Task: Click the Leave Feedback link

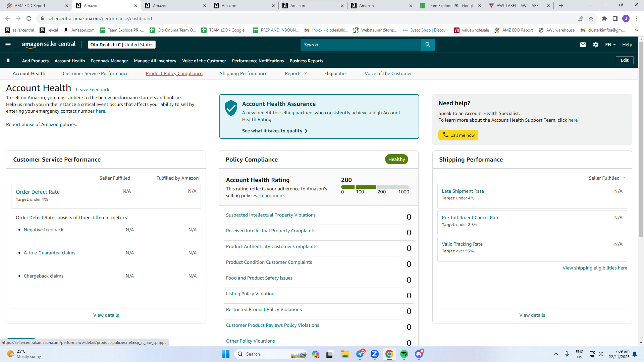Action: 93,89
